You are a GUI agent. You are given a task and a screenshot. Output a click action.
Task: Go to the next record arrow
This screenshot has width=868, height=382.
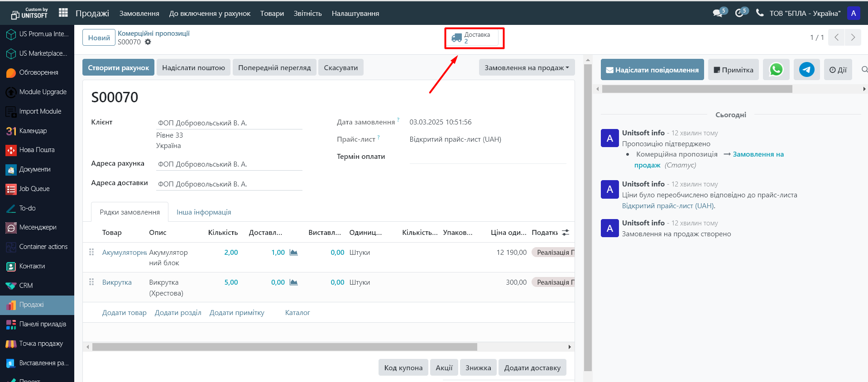tap(853, 38)
